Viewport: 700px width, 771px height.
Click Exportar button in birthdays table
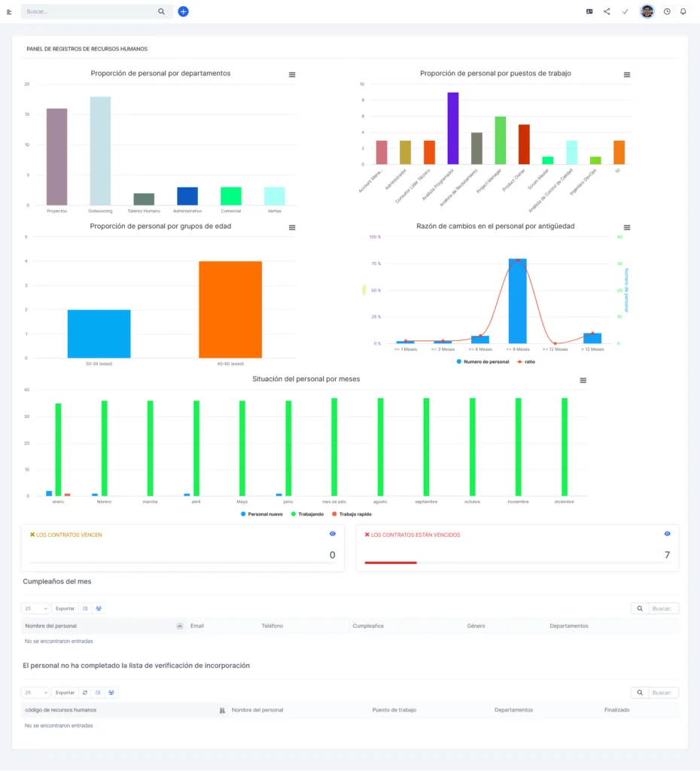tap(65, 608)
